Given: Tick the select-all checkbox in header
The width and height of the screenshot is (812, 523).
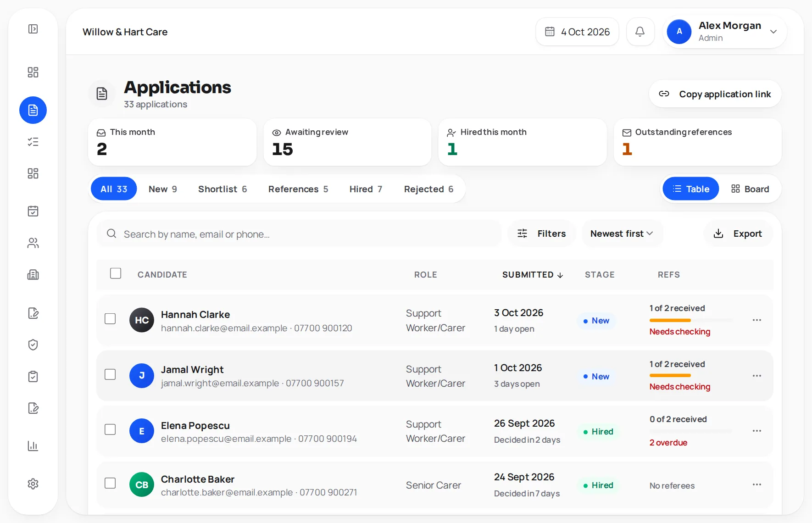Looking at the screenshot, I should point(116,273).
